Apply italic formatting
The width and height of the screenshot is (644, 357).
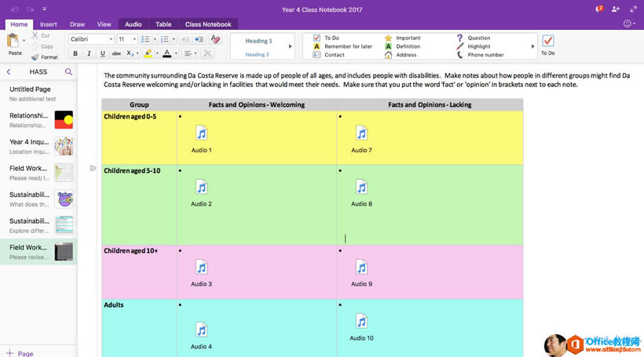click(x=89, y=53)
